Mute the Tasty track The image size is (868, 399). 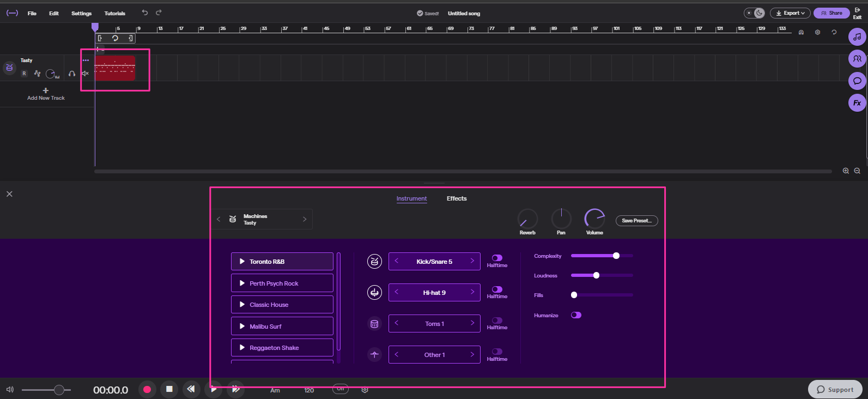coord(85,74)
